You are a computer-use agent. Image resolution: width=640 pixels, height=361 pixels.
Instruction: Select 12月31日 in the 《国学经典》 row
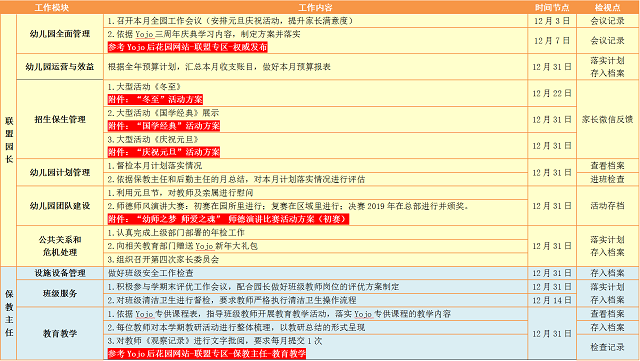pyautogui.click(x=552, y=120)
